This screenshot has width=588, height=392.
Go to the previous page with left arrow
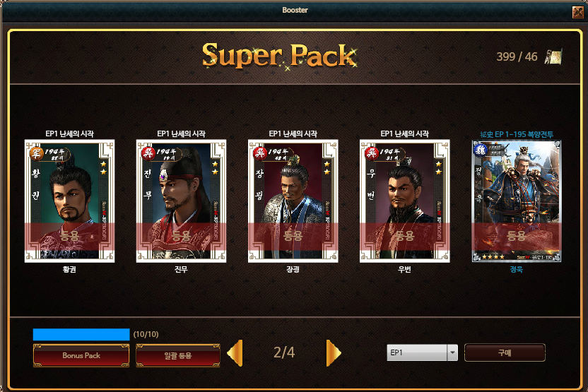[x=235, y=352]
